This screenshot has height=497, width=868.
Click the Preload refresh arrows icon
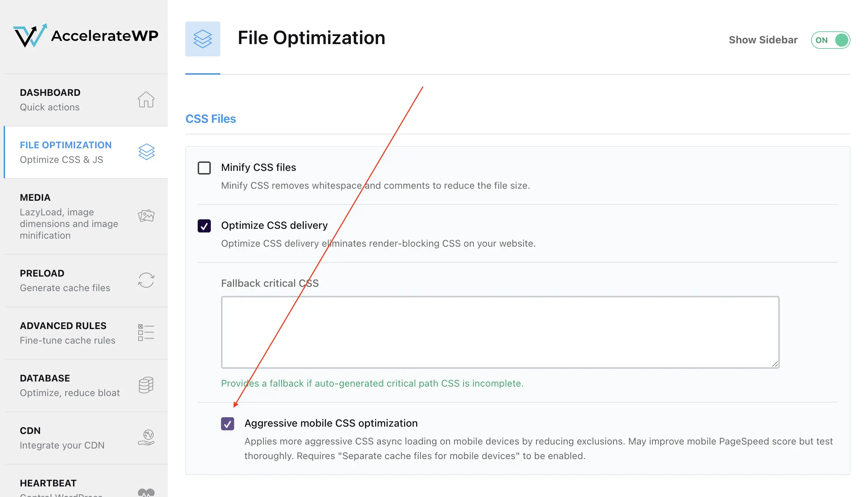(x=146, y=280)
